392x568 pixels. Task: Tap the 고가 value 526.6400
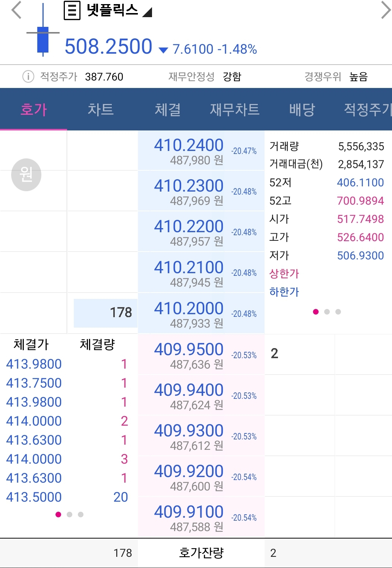click(x=360, y=237)
